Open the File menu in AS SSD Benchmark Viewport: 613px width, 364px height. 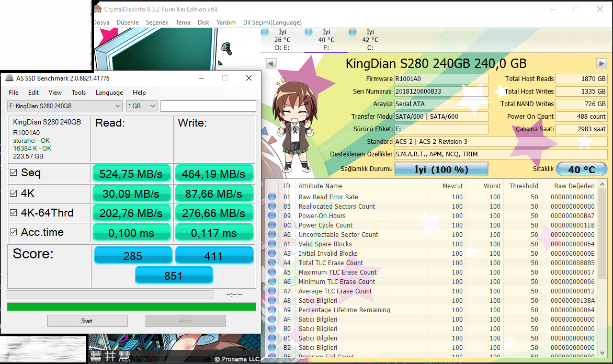click(14, 92)
